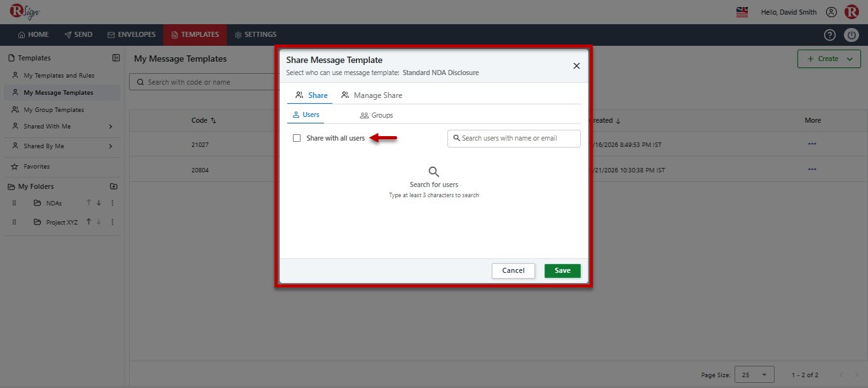
Task: Open NDAs folder options menu
Action: [x=112, y=203]
